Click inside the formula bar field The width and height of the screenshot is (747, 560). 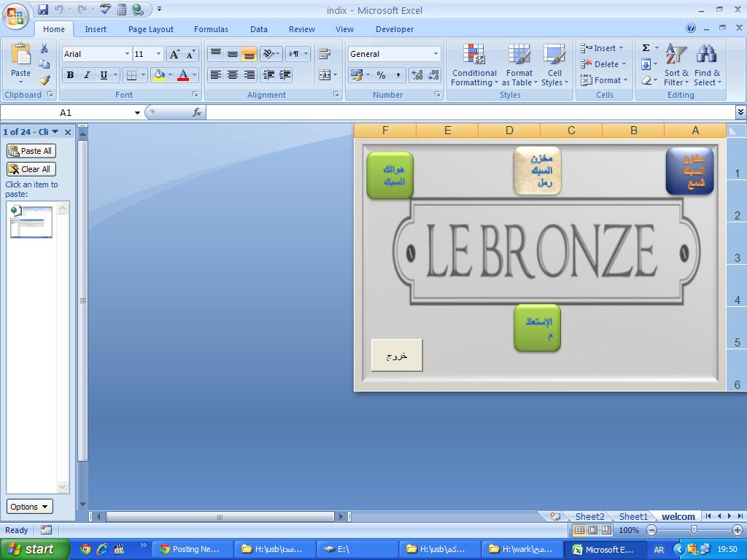click(x=471, y=112)
